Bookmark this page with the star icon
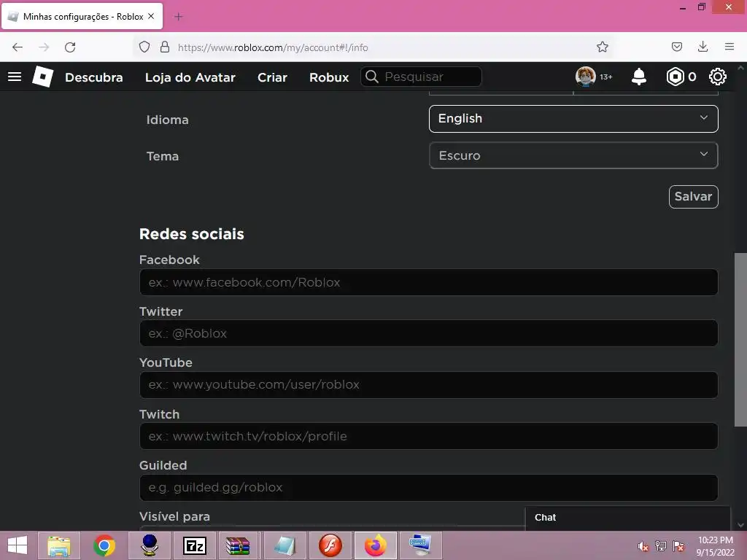 pos(602,47)
